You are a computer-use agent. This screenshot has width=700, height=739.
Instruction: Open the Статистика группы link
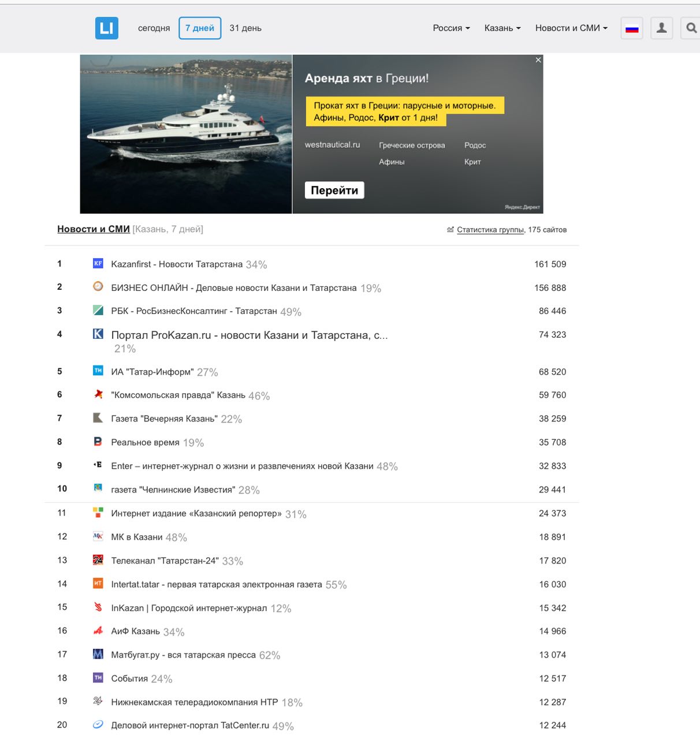click(490, 230)
